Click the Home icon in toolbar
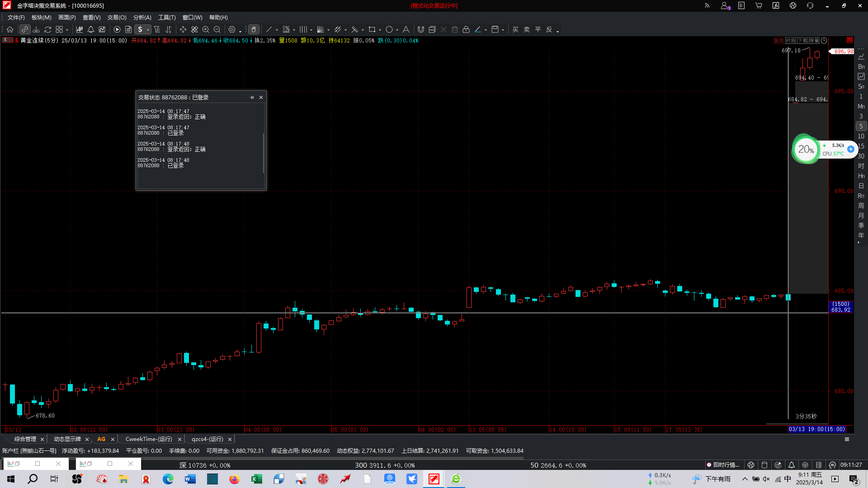868x488 pixels. (10, 29)
